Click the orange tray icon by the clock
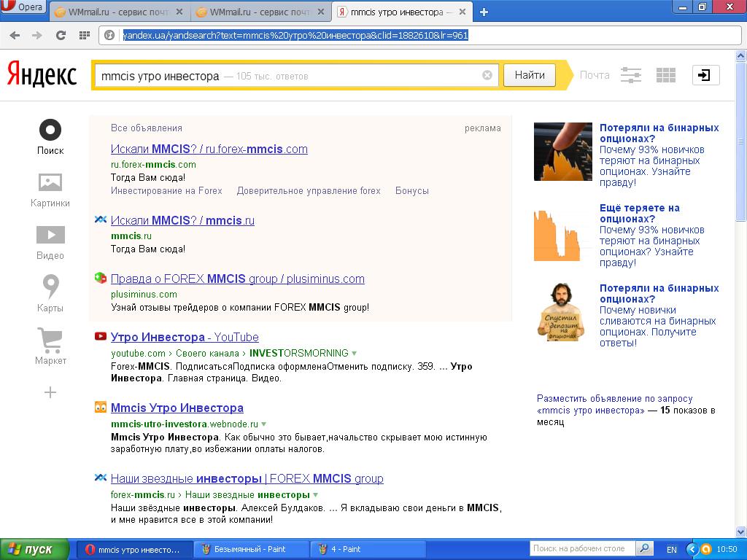 [705, 550]
